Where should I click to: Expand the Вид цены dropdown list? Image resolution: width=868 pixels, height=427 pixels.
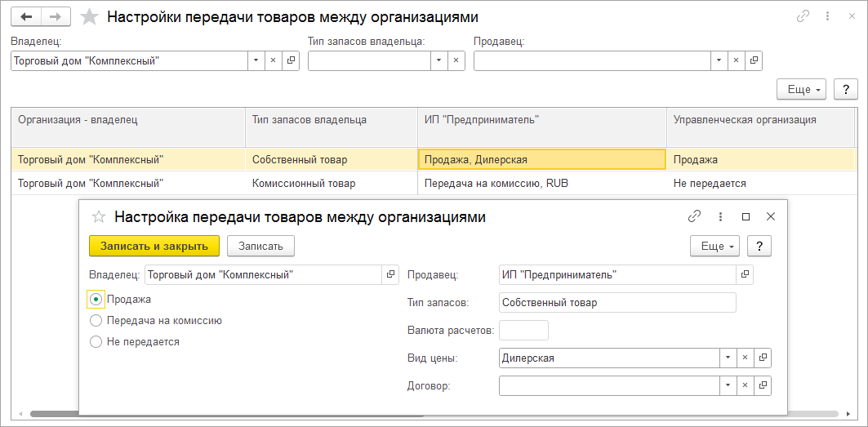pos(727,358)
